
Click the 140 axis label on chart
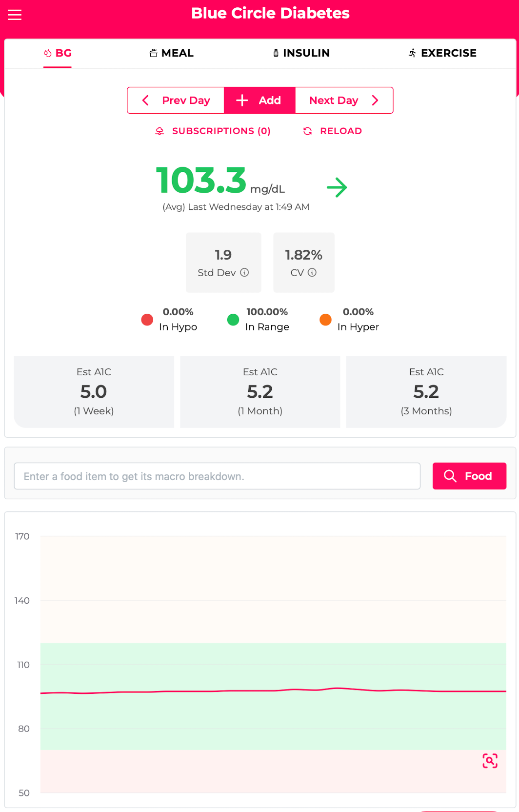(x=22, y=601)
